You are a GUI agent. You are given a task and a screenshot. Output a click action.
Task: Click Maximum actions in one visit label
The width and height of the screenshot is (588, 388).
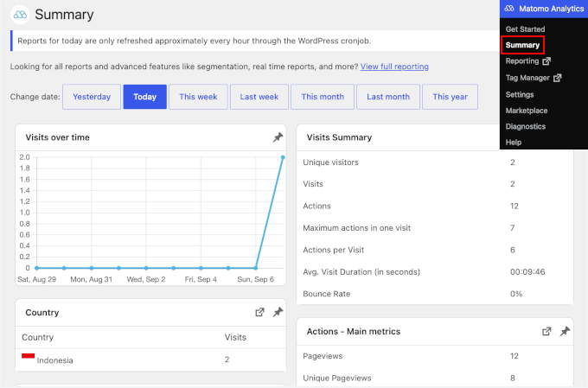(356, 228)
